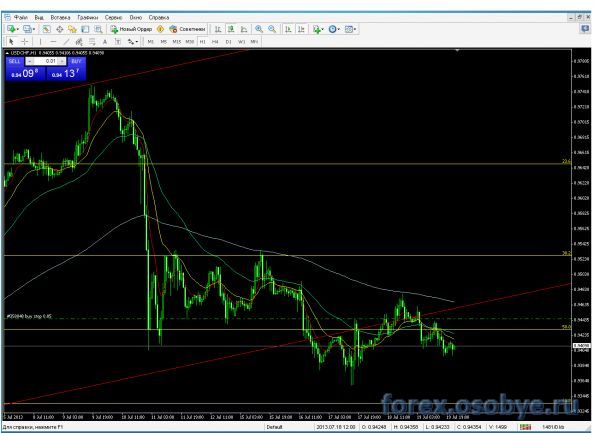
Task: Open the Вставка menu
Action: coord(60,17)
